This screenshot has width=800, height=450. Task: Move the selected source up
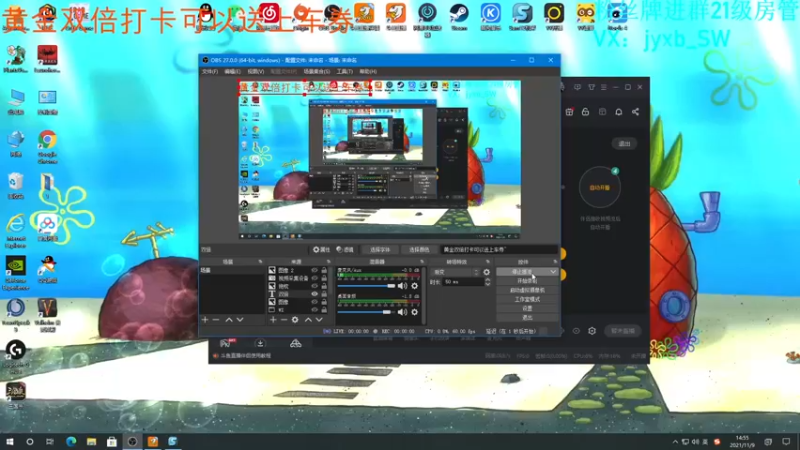point(308,320)
